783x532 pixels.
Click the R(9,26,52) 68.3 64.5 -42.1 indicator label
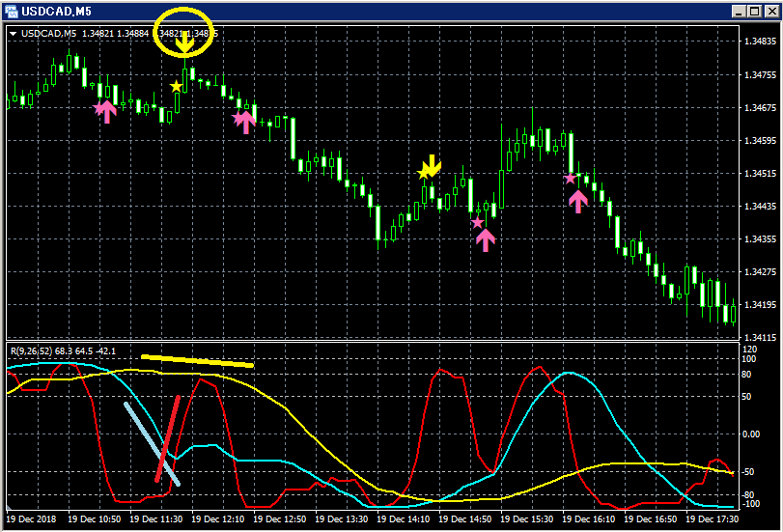[63, 351]
